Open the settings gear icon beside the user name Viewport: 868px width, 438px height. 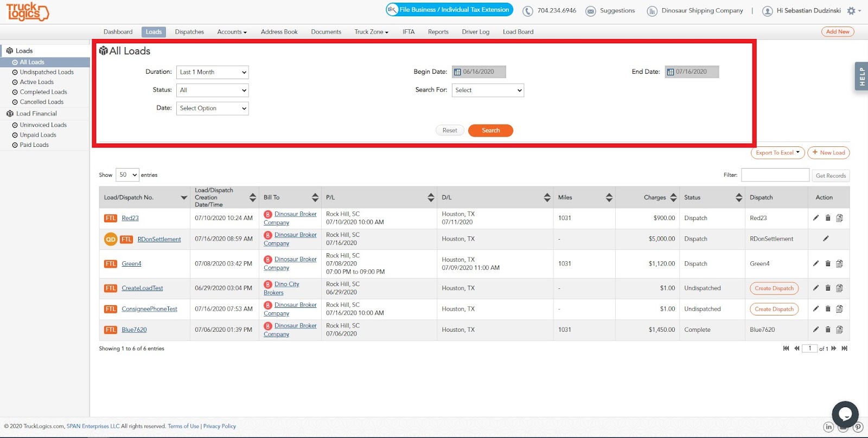tap(851, 11)
